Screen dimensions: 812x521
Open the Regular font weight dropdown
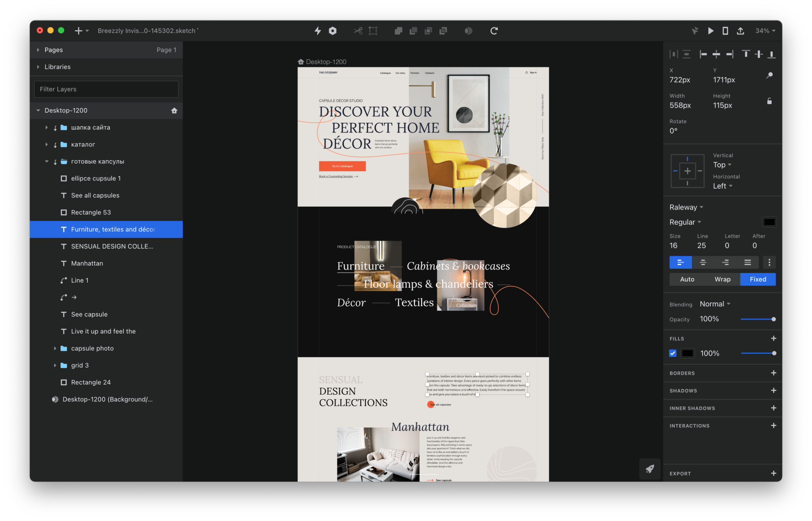tap(686, 222)
